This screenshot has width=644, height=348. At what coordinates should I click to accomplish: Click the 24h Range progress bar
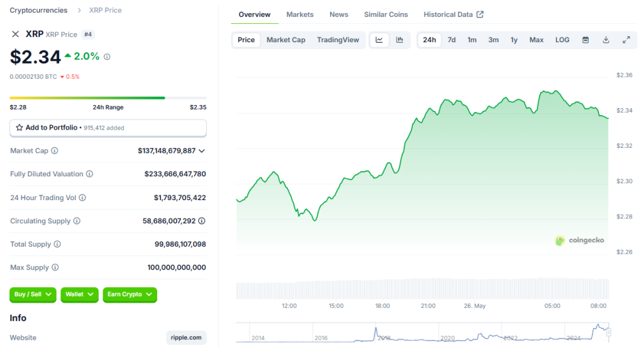pos(108,98)
